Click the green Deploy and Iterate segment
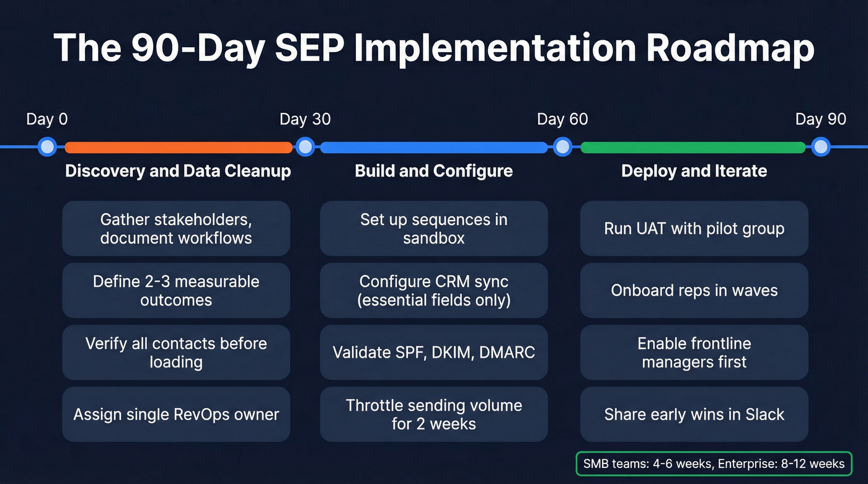The image size is (868, 484). 691,147
